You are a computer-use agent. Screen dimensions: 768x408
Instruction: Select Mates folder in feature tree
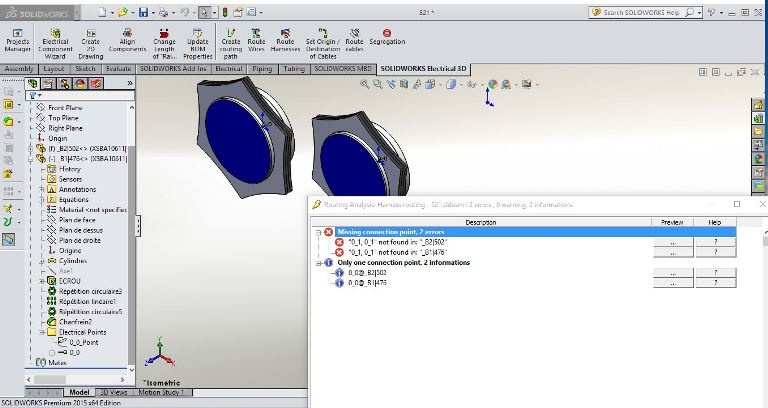(57, 363)
